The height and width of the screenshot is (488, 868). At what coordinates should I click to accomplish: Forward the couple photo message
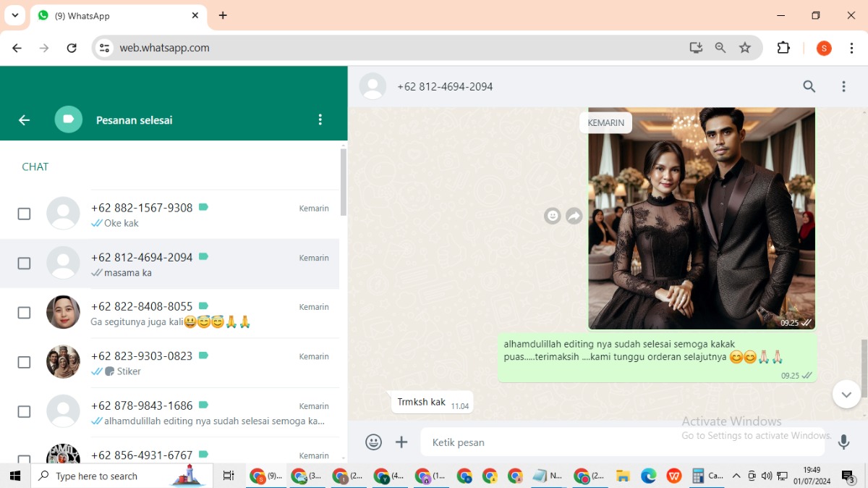574,216
